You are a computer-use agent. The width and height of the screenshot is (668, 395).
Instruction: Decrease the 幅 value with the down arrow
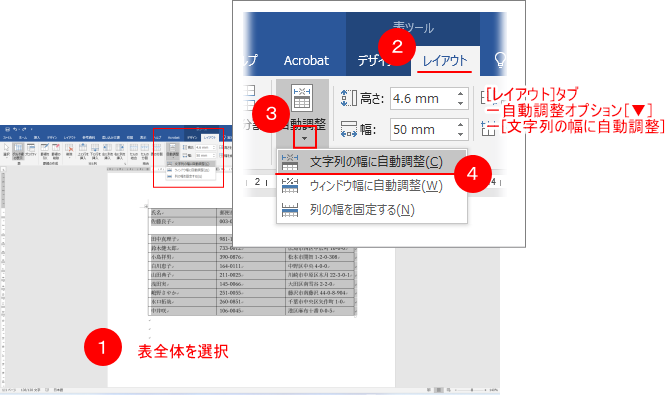pos(461,134)
